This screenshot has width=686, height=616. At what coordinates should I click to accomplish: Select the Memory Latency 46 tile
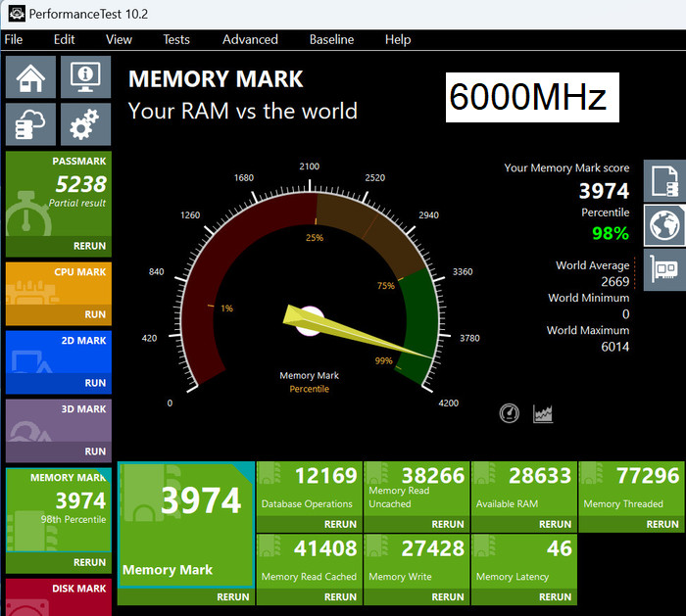click(x=524, y=561)
